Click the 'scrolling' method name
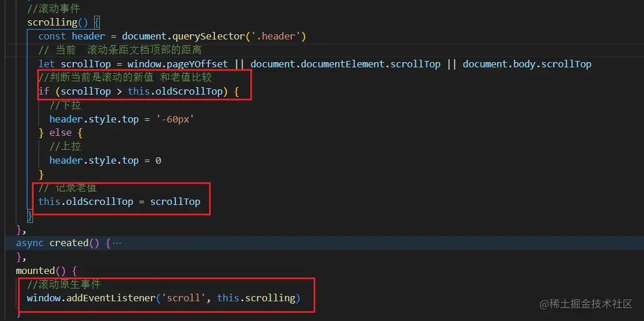644x321 pixels. (52, 22)
